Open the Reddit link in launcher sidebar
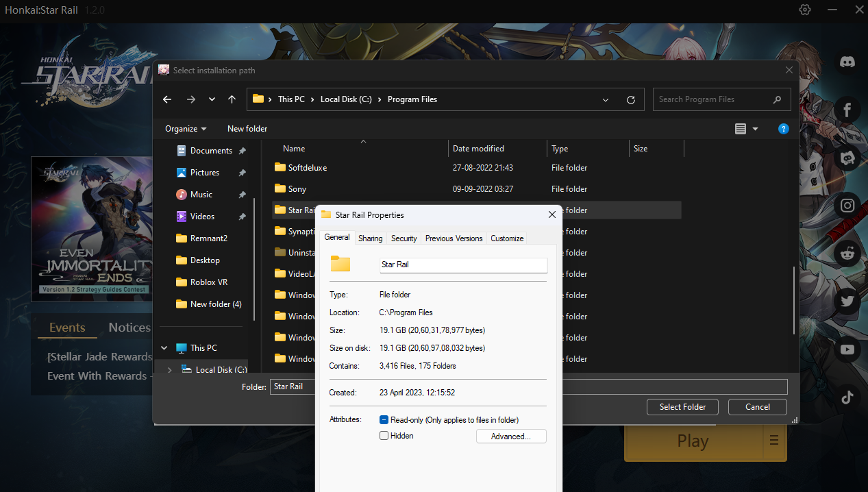This screenshot has height=492, width=868. tap(847, 254)
